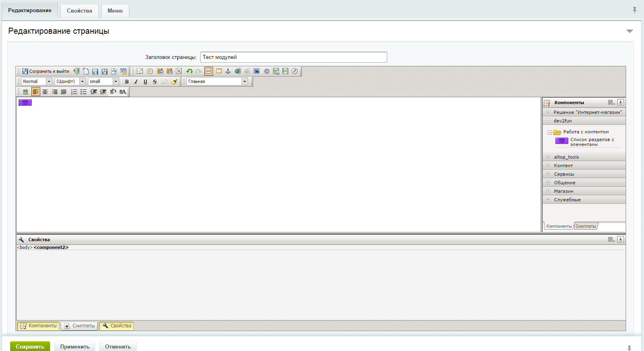The image size is (644, 351).
Task: Open the Сниппеты tab in the components panel
Action: pyautogui.click(x=586, y=226)
